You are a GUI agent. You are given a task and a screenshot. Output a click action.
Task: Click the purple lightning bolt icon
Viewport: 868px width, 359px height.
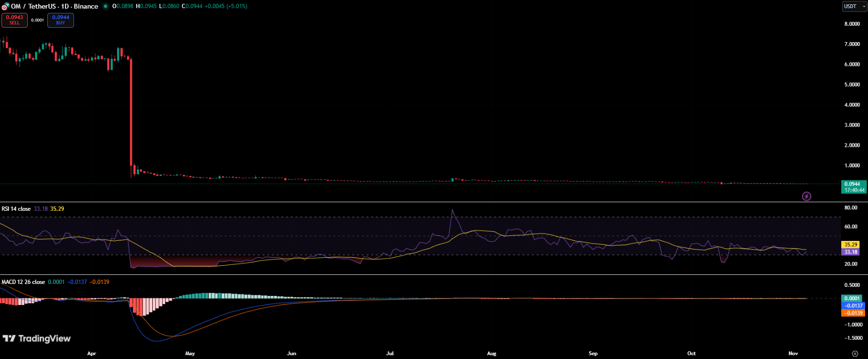pos(806,196)
